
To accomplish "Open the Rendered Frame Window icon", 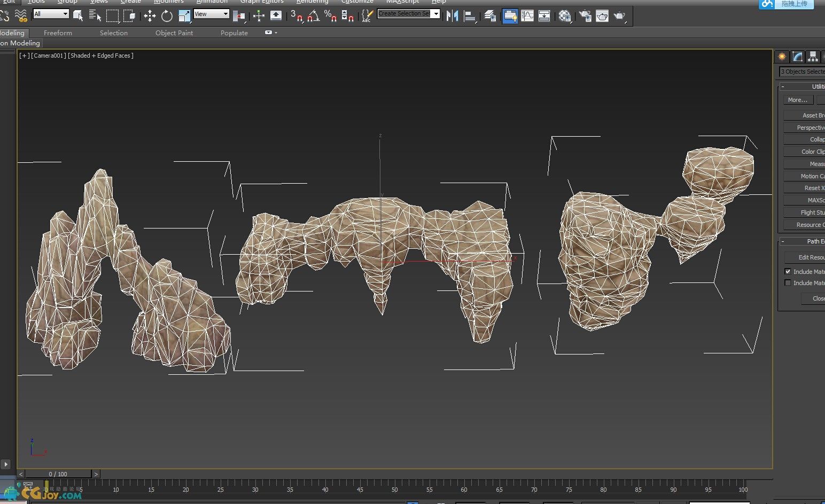I will point(602,15).
